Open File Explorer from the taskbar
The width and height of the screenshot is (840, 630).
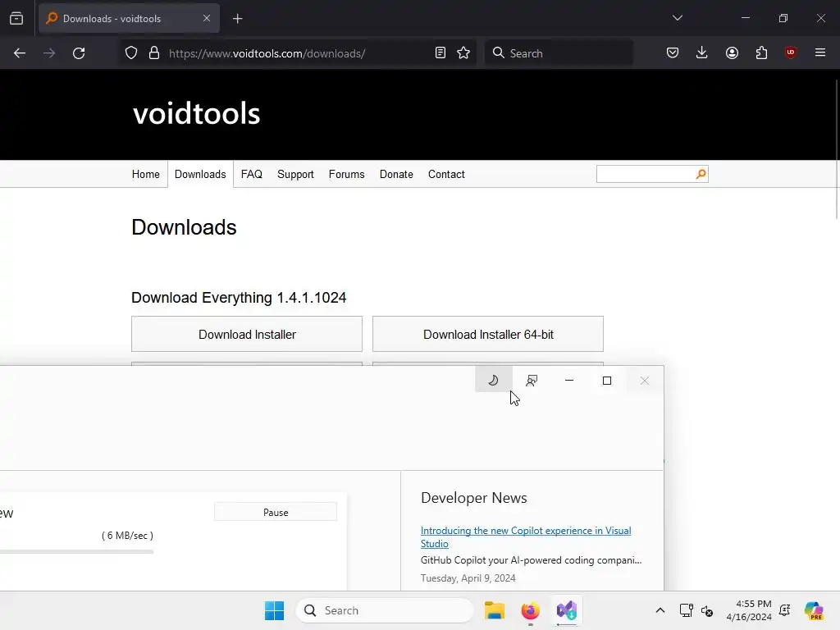[x=495, y=610]
